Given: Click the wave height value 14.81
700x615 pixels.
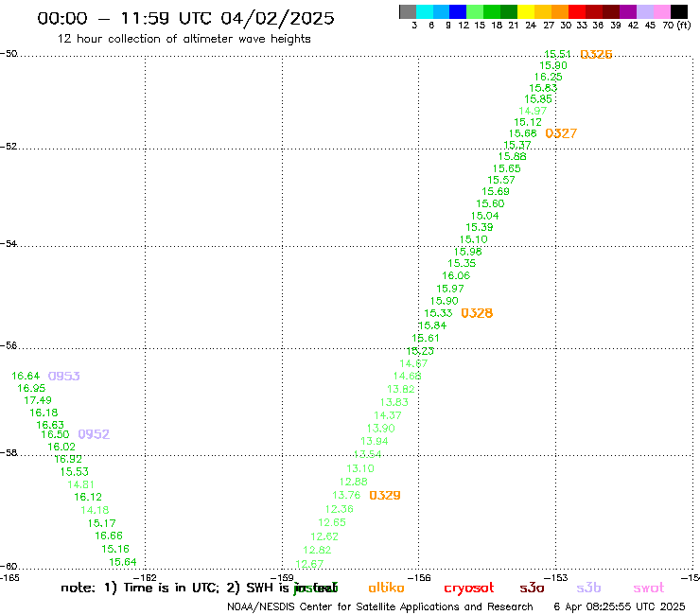Looking at the screenshot, I should (80, 484).
